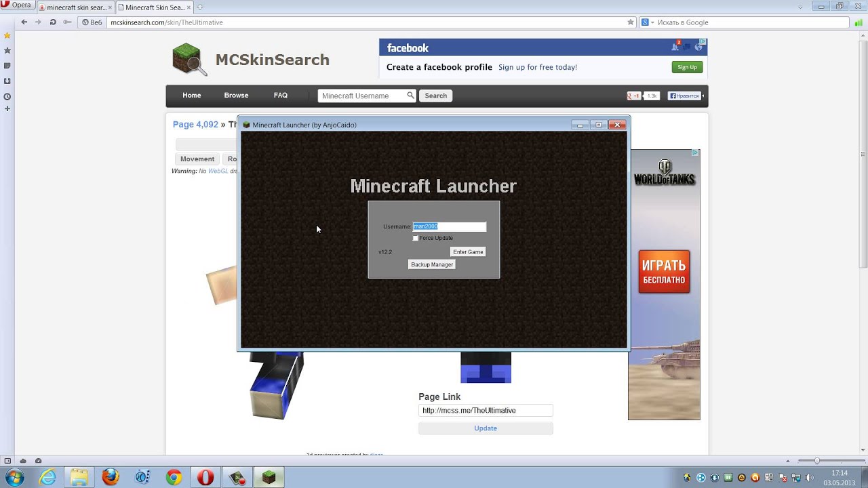
Task: Toggle the Opera panels button in status bar
Action: pos(7,461)
